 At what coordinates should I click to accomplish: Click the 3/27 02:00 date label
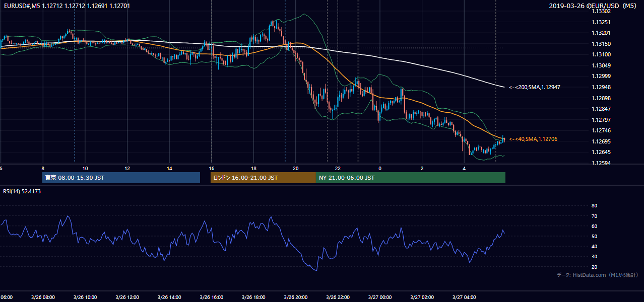pyautogui.click(x=422, y=297)
